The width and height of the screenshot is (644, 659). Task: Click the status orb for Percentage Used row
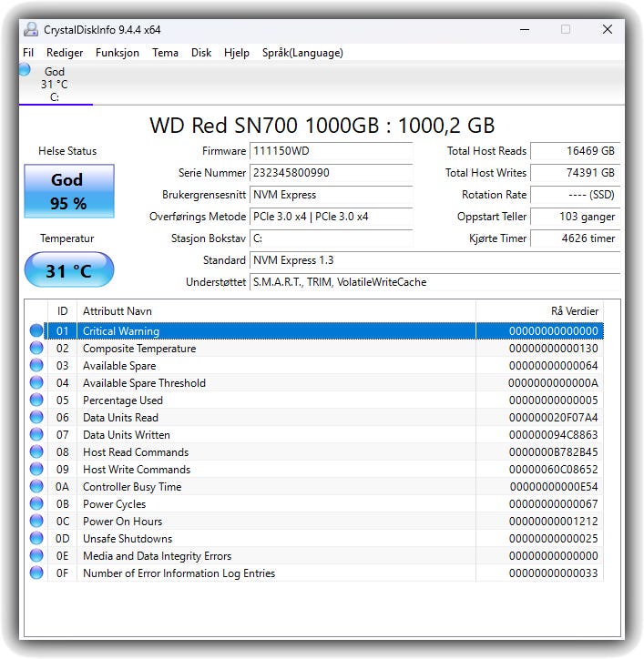[36, 400]
